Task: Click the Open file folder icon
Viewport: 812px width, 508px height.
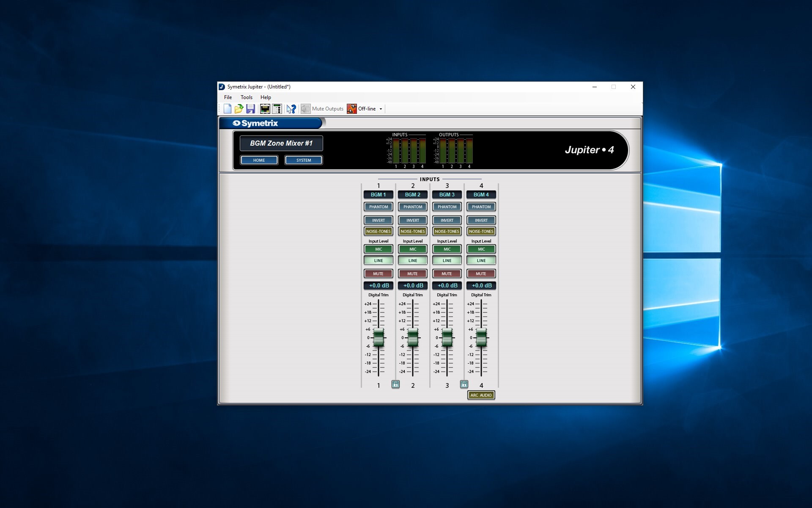Action: point(239,109)
